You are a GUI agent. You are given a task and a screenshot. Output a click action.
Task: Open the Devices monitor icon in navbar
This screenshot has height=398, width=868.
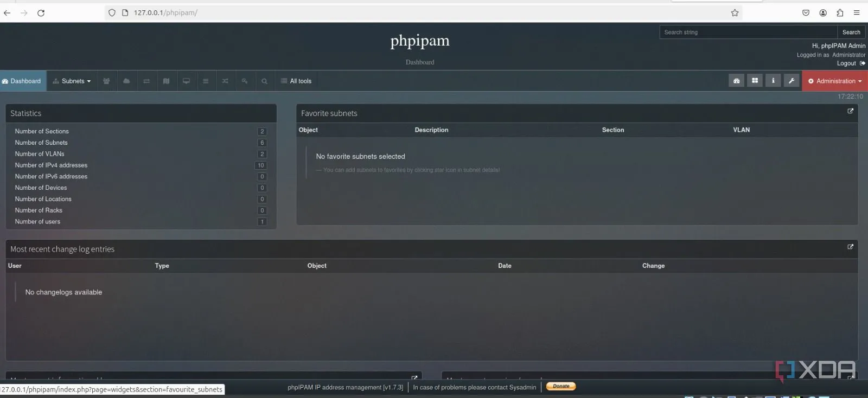(186, 81)
